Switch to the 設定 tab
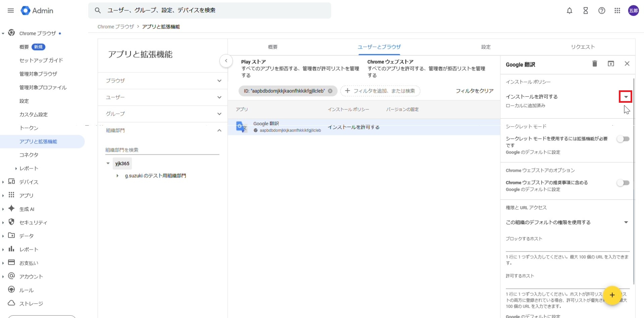The image size is (644, 318). [x=486, y=47]
